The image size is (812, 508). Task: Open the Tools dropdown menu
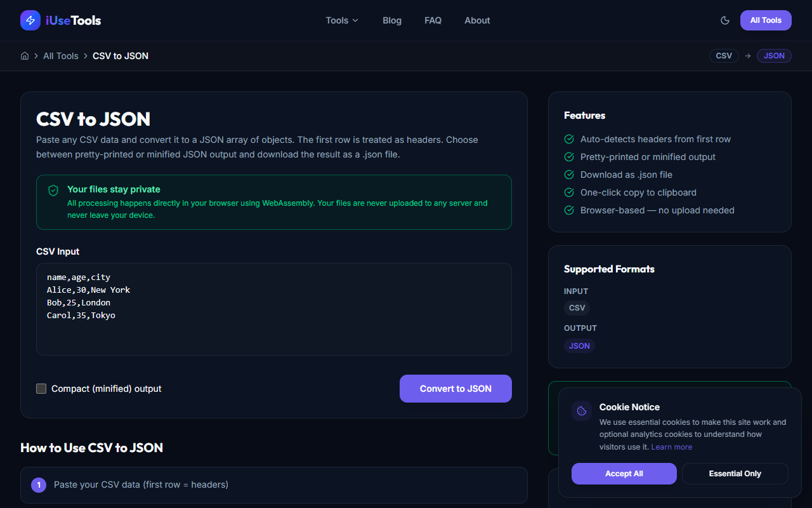click(341, 20)
